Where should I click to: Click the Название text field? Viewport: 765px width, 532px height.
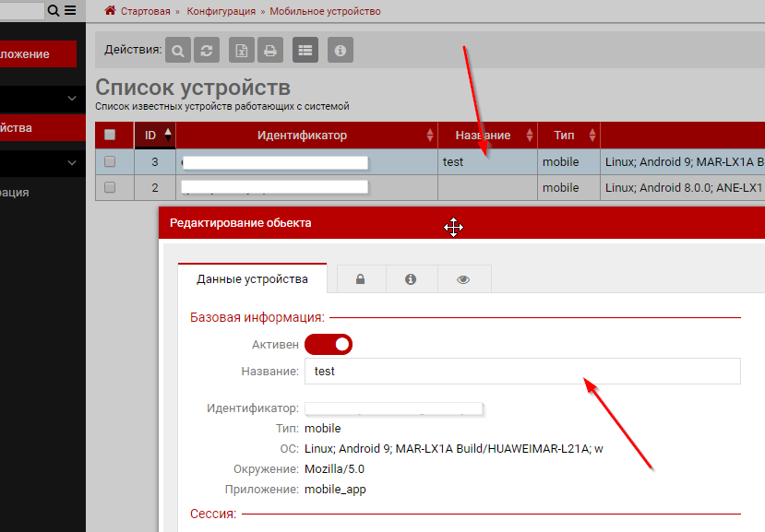click(521, 371)
